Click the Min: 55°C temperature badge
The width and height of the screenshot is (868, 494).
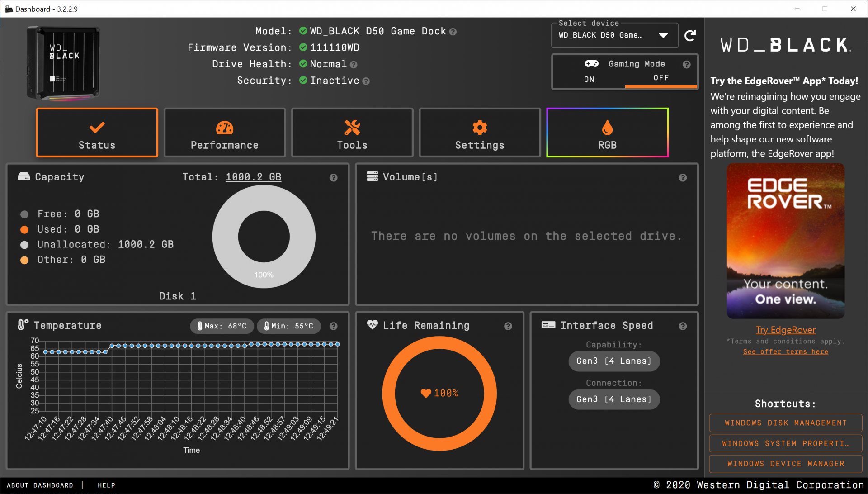pyautogui.click(x=289, y=326)
